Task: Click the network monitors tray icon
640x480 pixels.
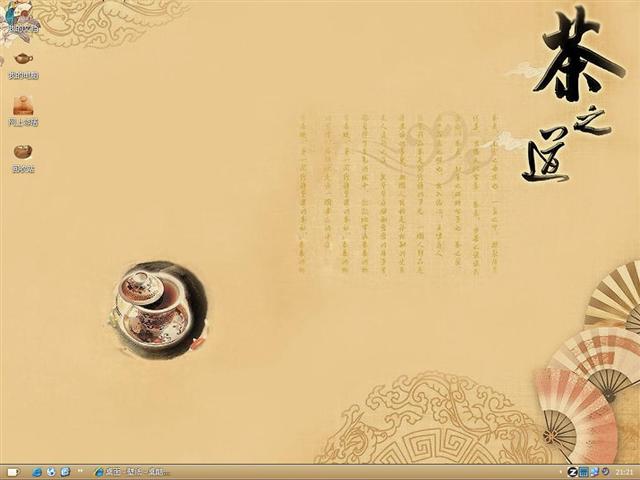Action: click(x=595, y=472)
